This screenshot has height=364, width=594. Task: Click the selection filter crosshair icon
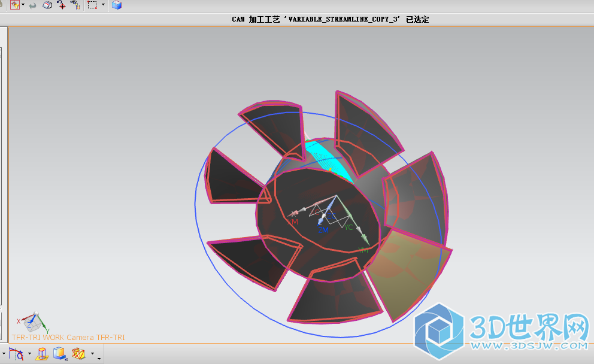coord(15,5)
